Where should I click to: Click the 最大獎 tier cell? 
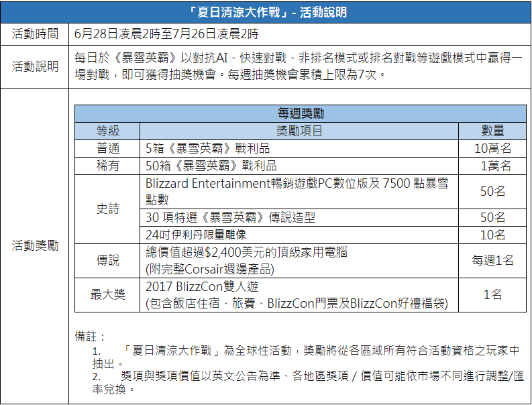[x=107, y=295]
